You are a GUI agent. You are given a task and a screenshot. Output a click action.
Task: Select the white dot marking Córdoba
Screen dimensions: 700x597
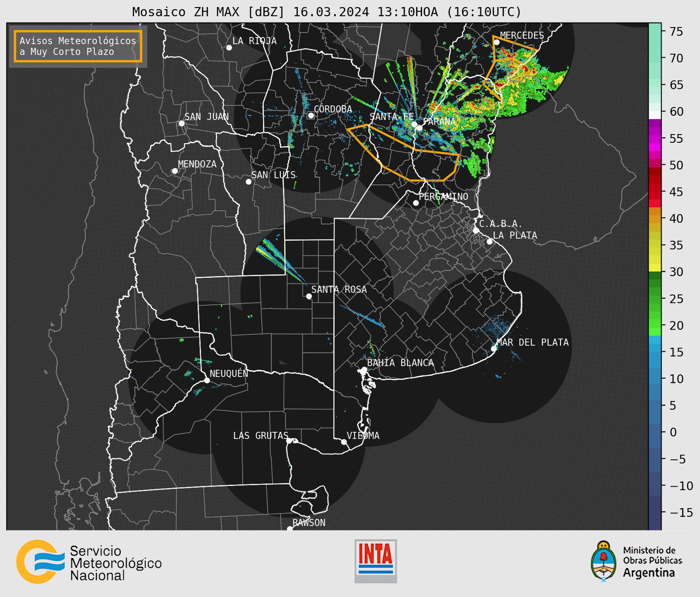pos(311,115)
